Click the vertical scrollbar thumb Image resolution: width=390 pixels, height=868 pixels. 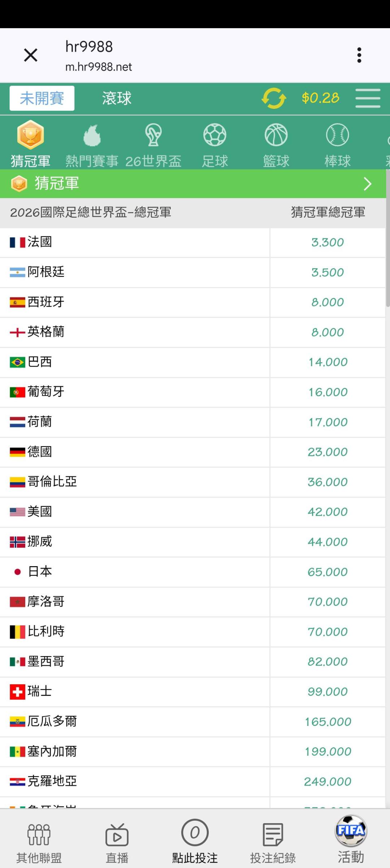pyautogui.click(x=388, y=239)
